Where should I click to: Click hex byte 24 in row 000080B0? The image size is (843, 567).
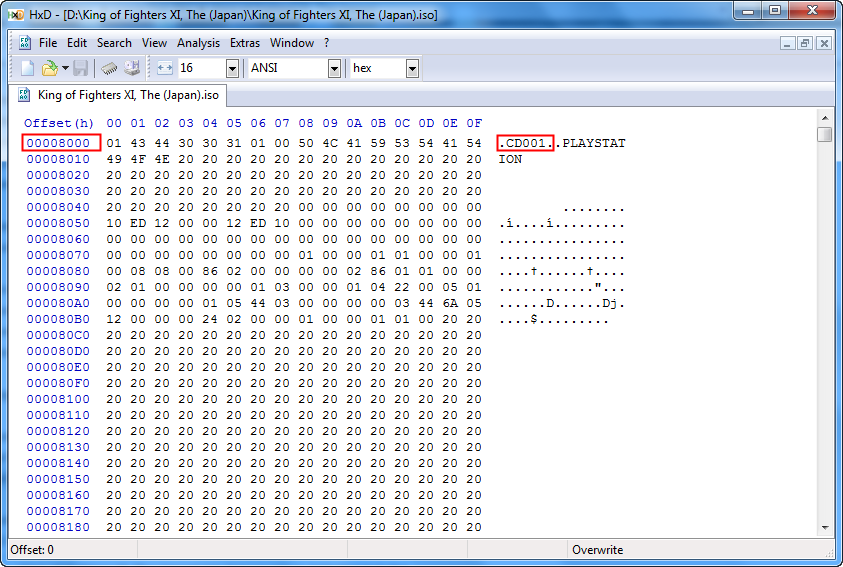point(210,319)
